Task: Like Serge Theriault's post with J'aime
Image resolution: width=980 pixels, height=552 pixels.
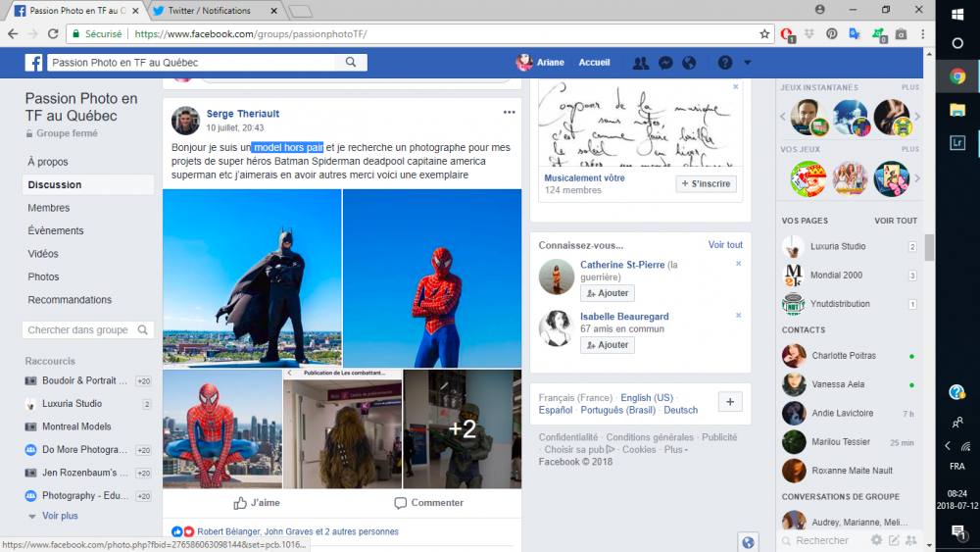Action: (x=257, y=503)
